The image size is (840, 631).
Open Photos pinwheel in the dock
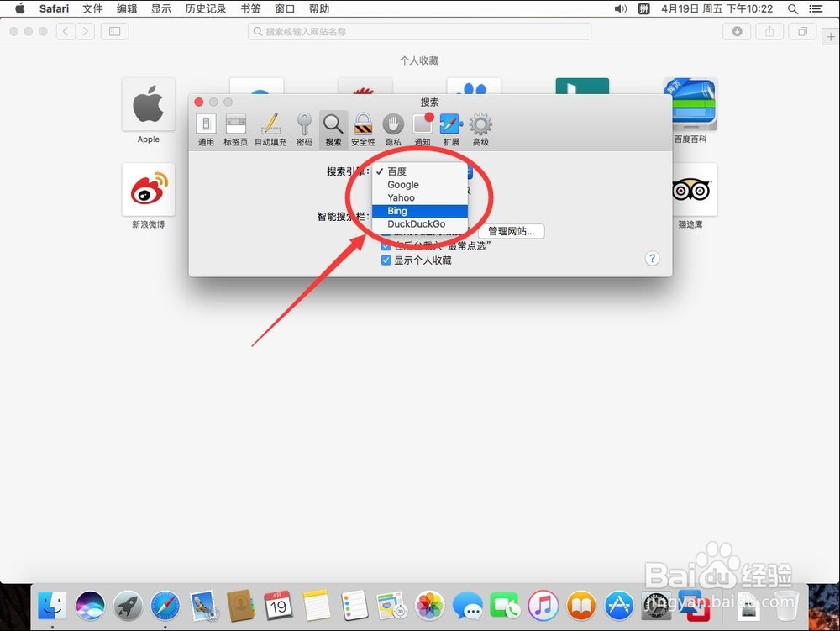click(429, 606)
